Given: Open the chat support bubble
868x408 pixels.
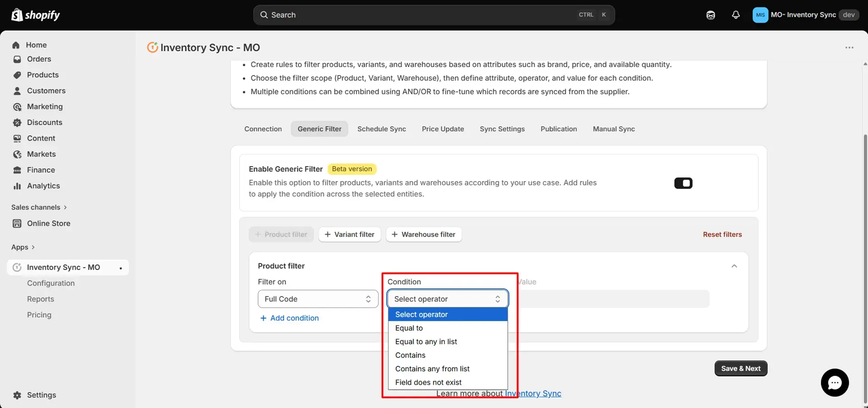Looking at the screenshot, I should [835, 383].
